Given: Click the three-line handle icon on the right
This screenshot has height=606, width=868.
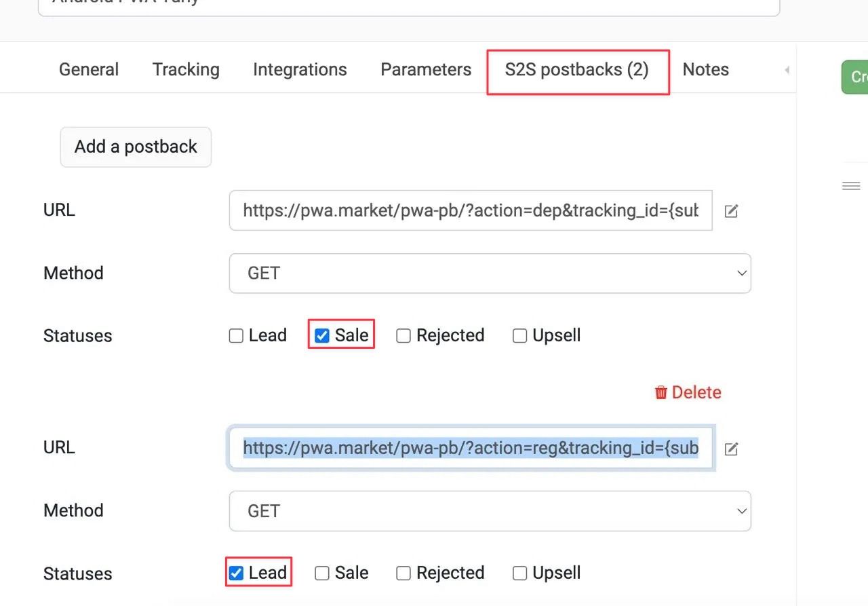Looking at the screenshot, I should [x=851, y=186].
